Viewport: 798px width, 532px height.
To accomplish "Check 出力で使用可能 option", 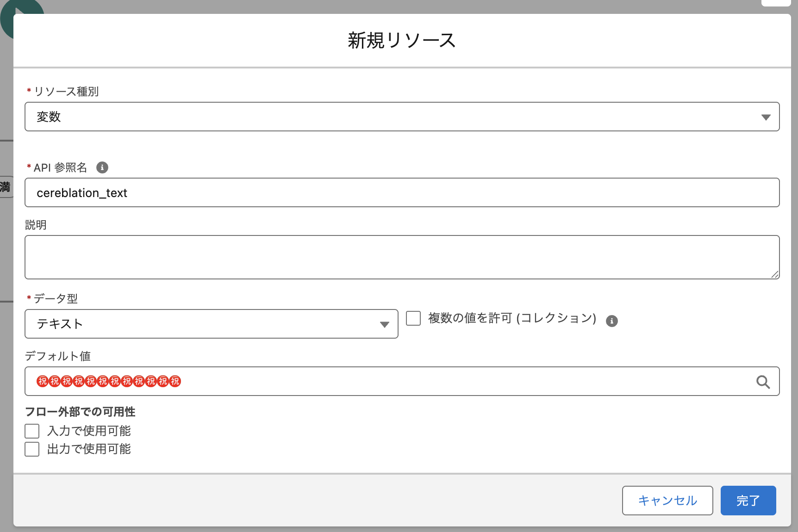I will pos(31,449).
